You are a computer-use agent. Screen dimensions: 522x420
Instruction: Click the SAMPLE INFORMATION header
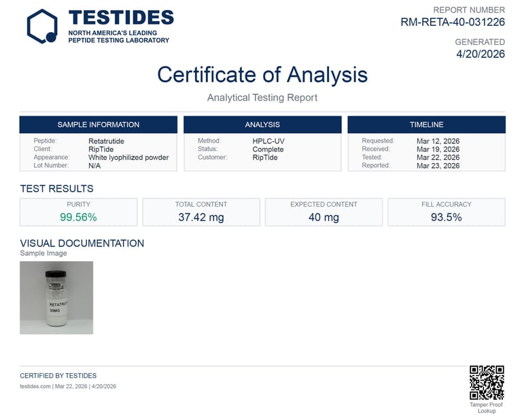98,124
